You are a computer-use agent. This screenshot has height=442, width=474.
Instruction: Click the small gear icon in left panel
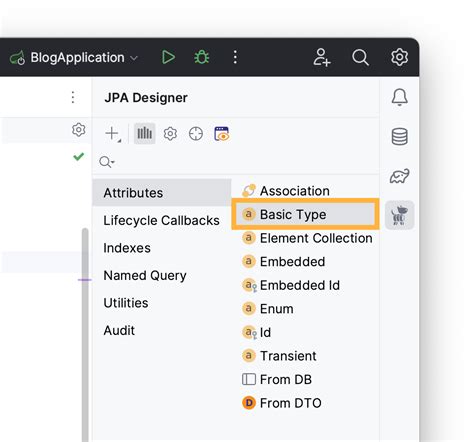[79, 130]
